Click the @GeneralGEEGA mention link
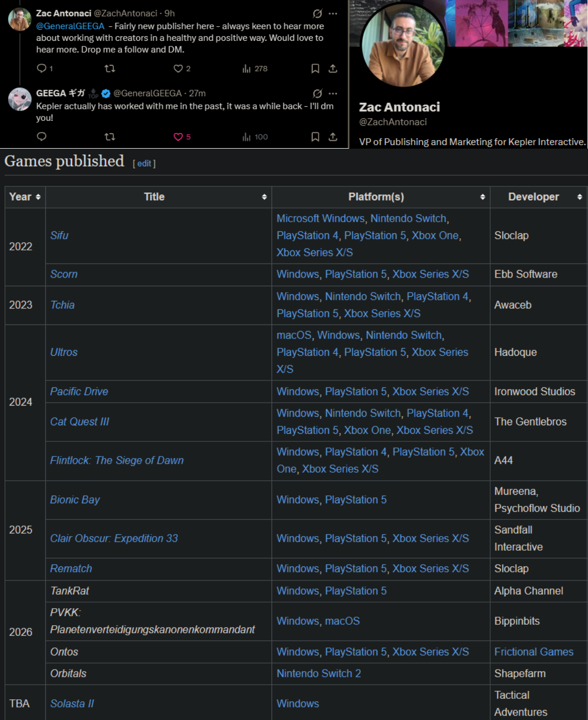This screenshot has width=588, height=720. (71, 26)
